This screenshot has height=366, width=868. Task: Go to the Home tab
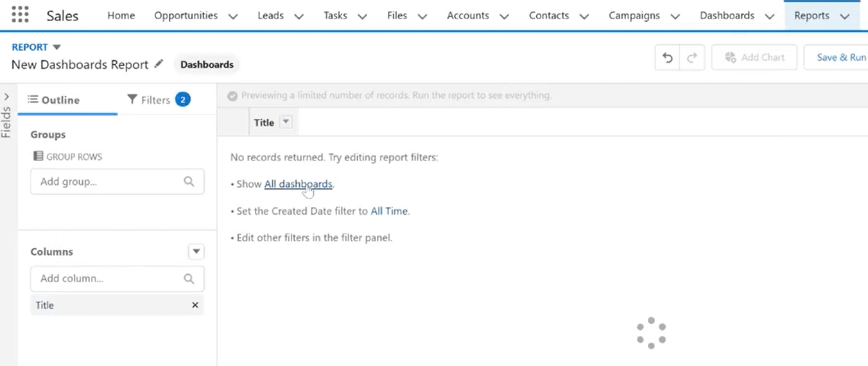tap(121, 15)
